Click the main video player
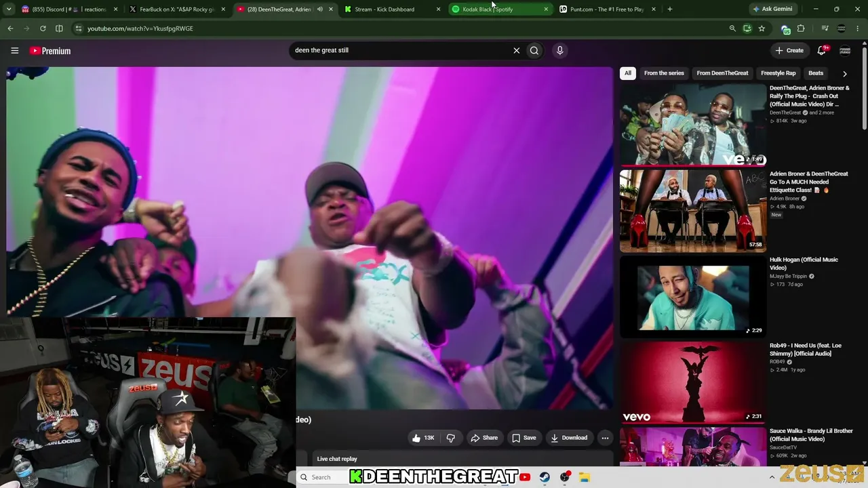The width and height of the screenshot is (868, 488). pyautogui.click(x=309, y=237)
